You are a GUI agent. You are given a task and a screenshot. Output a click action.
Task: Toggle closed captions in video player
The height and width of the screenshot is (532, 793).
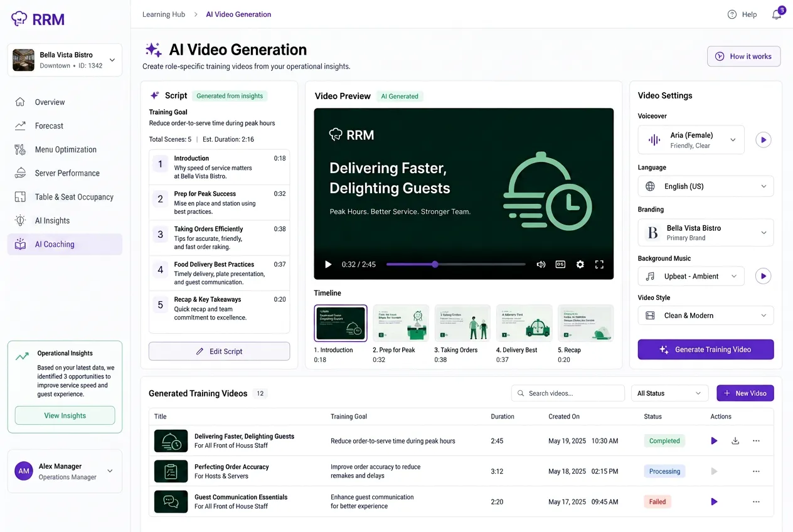560,265
